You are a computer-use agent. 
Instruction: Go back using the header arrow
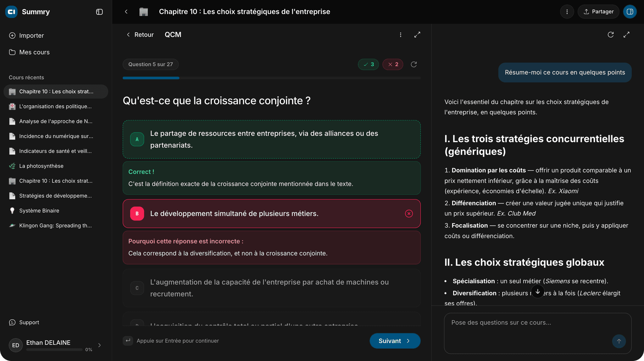126,12
